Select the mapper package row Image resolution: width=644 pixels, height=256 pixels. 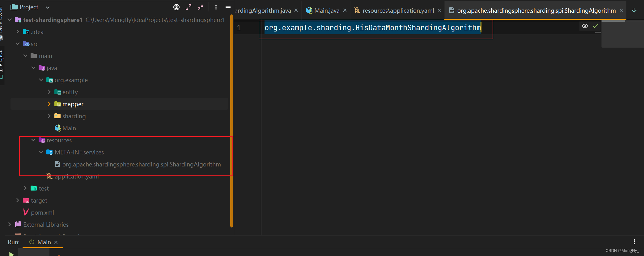(x=119, y=104)
